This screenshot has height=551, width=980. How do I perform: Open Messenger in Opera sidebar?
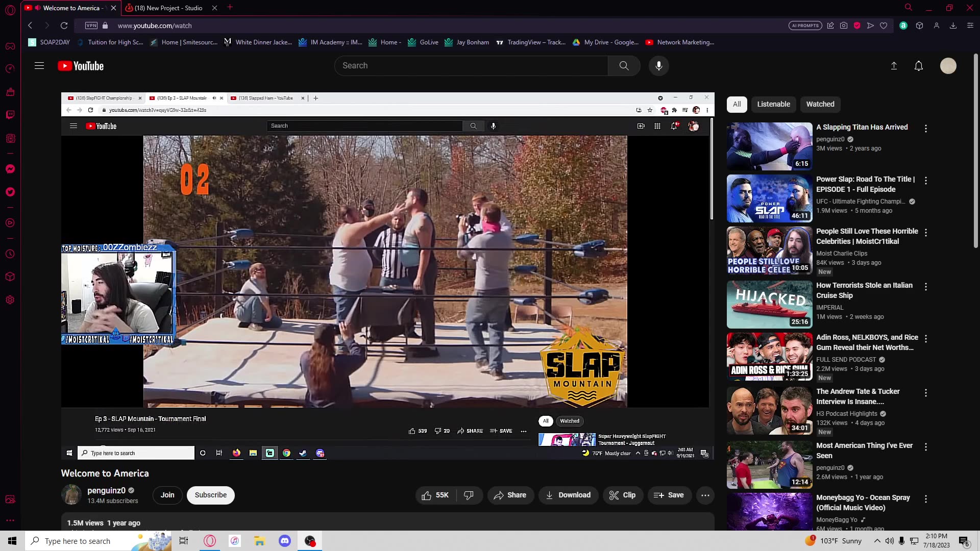tap(10, 169)
